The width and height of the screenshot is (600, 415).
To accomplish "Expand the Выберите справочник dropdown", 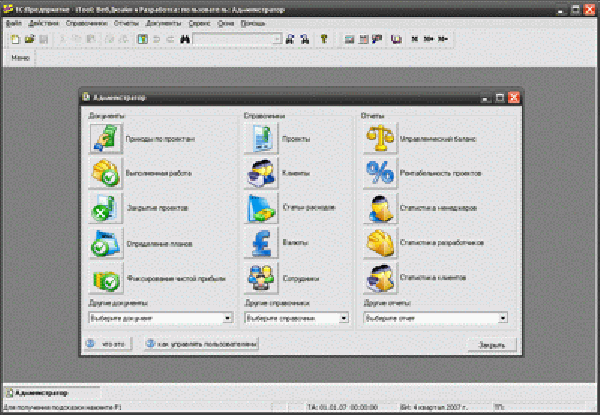I will click(343, 318).
